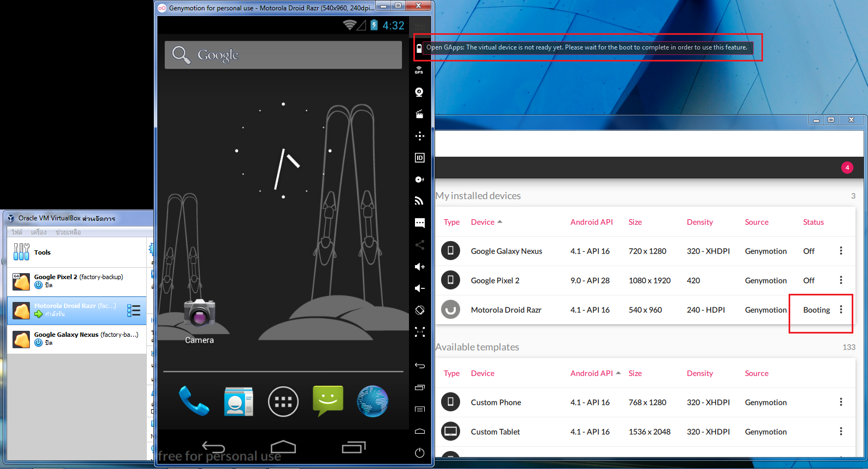
Task: Open options menu for Custom Tablet template
Action: (841, 431)
